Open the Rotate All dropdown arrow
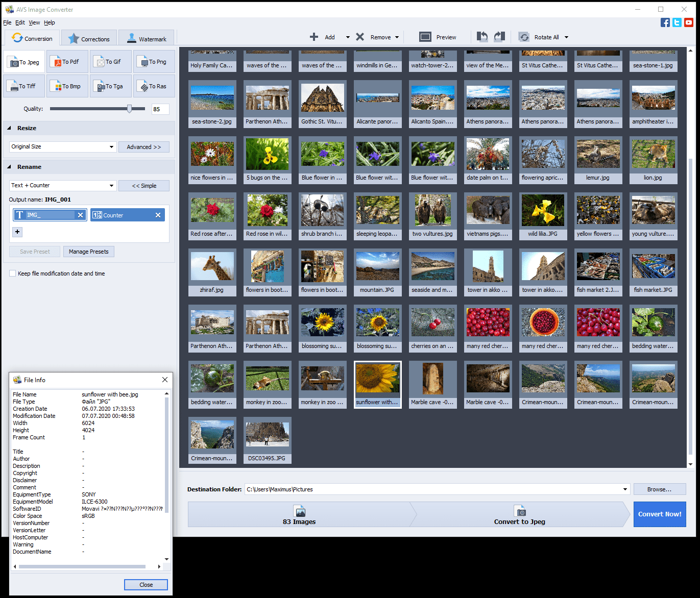This screenshot has height=598, width=700. click(x=566, y=37)
